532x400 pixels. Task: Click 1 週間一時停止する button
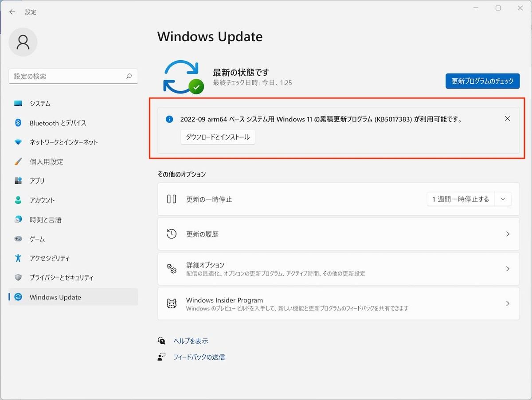tap(461, 199)
